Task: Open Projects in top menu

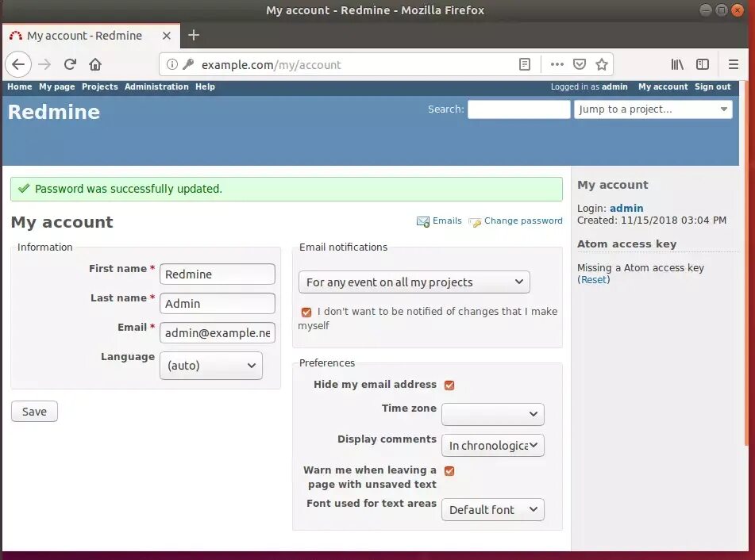Action: point(100,86)
